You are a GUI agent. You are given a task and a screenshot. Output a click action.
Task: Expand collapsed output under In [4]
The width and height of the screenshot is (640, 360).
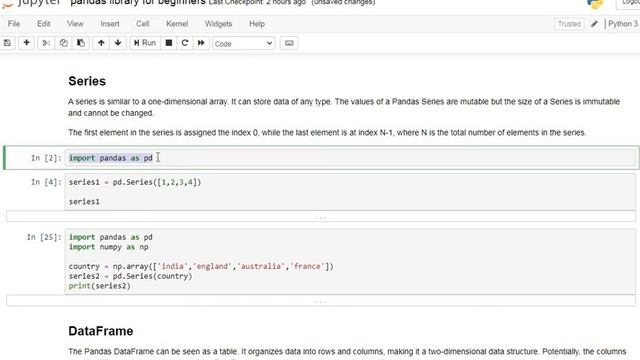coord(321,217)
